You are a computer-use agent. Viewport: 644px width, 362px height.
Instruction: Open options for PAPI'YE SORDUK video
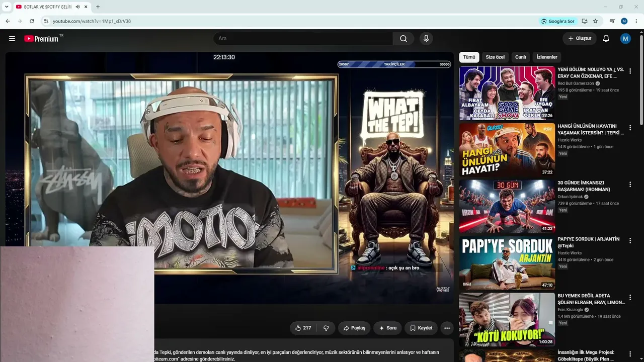pos(630,241)
